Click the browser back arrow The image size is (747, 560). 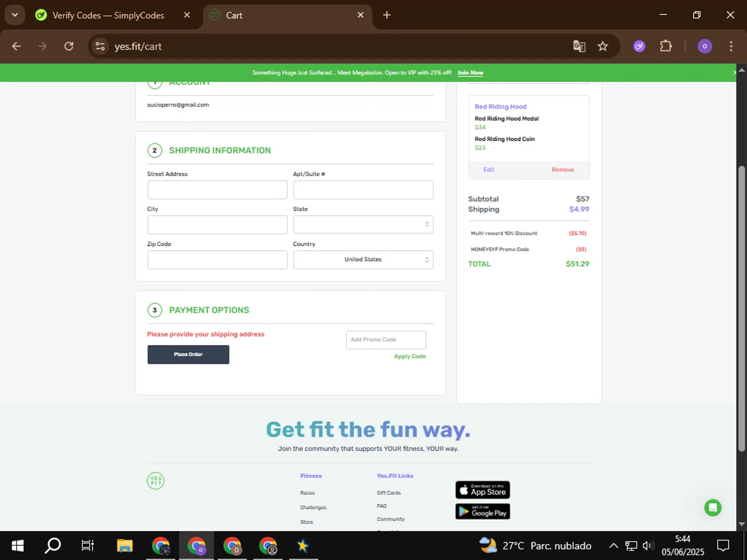16,46
